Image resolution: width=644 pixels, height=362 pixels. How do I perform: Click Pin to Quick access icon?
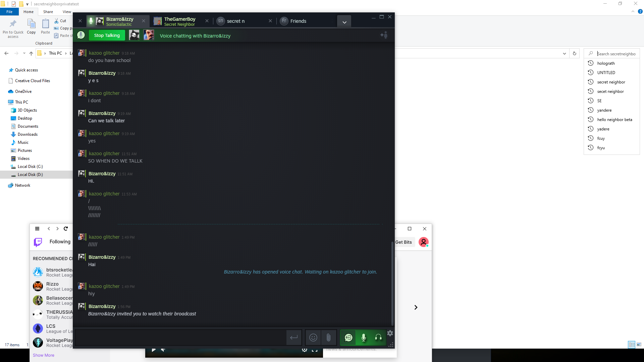pos(13,28)
